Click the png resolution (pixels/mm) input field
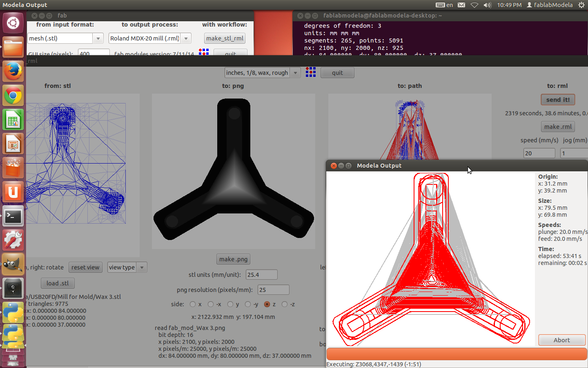This screenshot has width=588, height=368. (274, 290)
